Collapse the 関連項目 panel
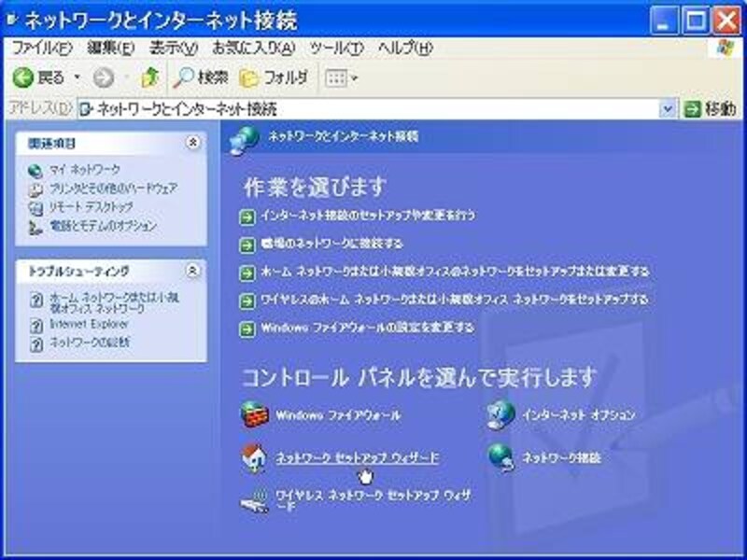This screenshot has width=747, height=560. [x=192, y=143]
